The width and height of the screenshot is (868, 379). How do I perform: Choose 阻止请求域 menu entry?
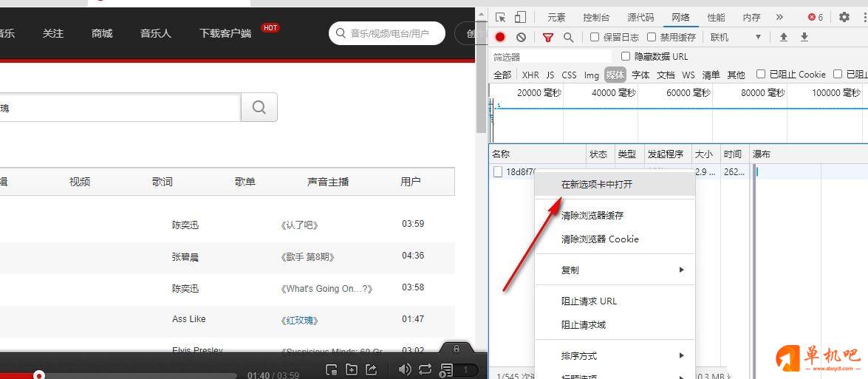coord(615,325)
